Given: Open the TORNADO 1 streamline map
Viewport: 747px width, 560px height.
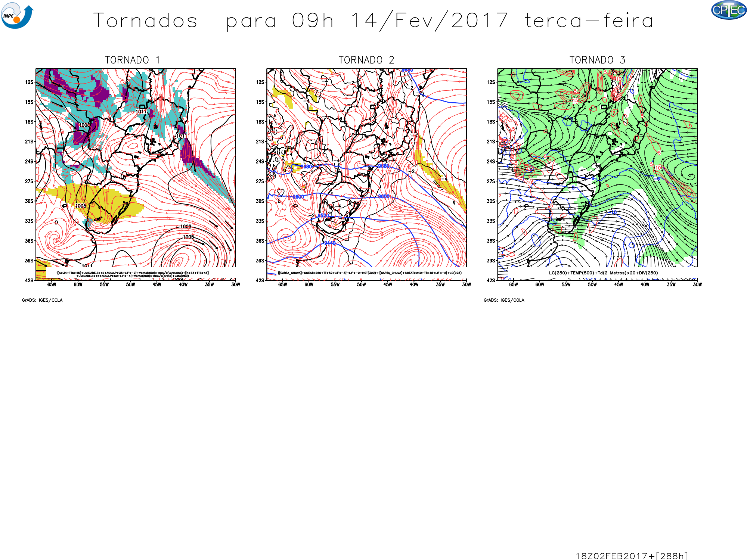Looking at the screenshot, I should click(x=136, y=174).
